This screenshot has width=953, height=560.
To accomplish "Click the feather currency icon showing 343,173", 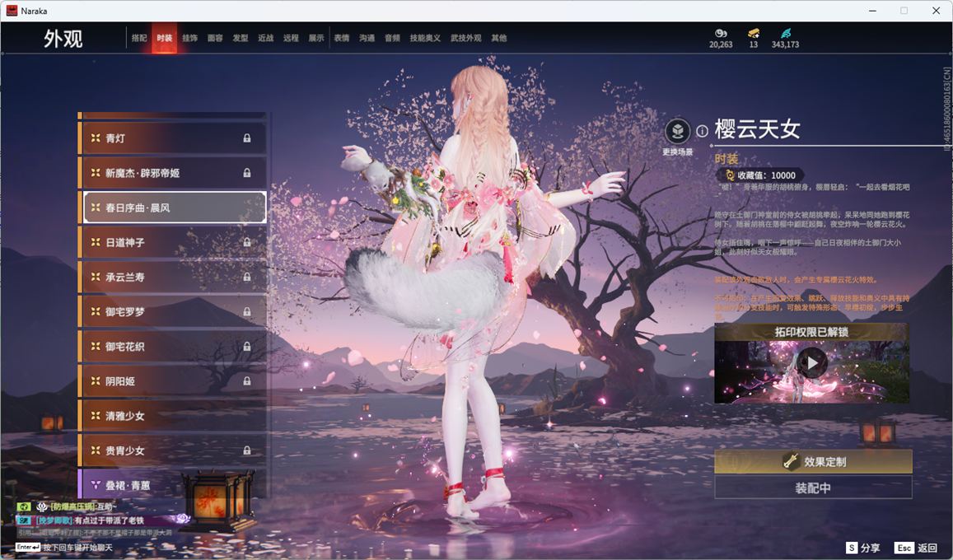I will click(x=786, y=33).
